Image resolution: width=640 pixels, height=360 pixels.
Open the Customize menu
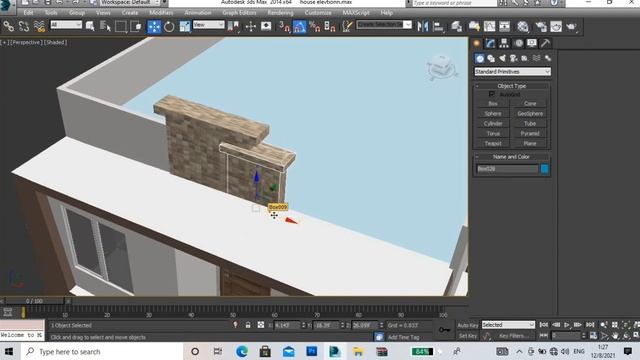coord(318,13)
